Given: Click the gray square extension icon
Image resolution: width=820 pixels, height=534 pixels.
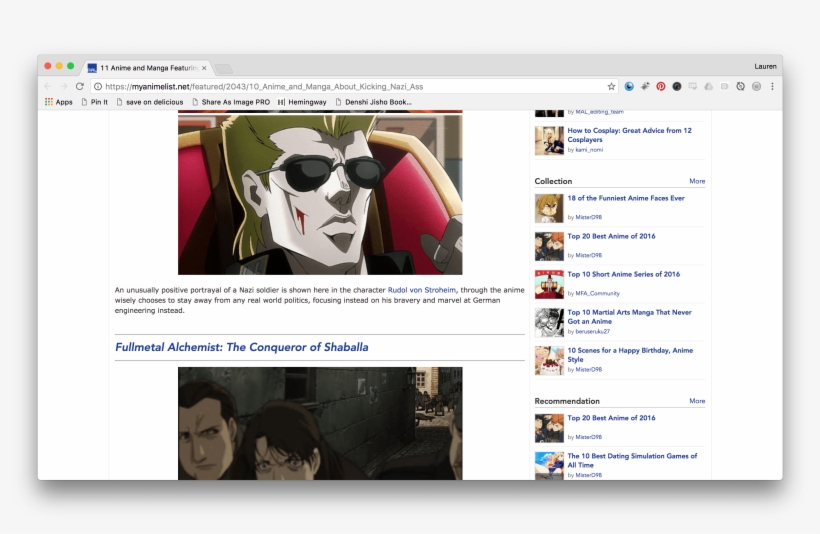Looking at the screenshot, I should (x=724, y=86).
